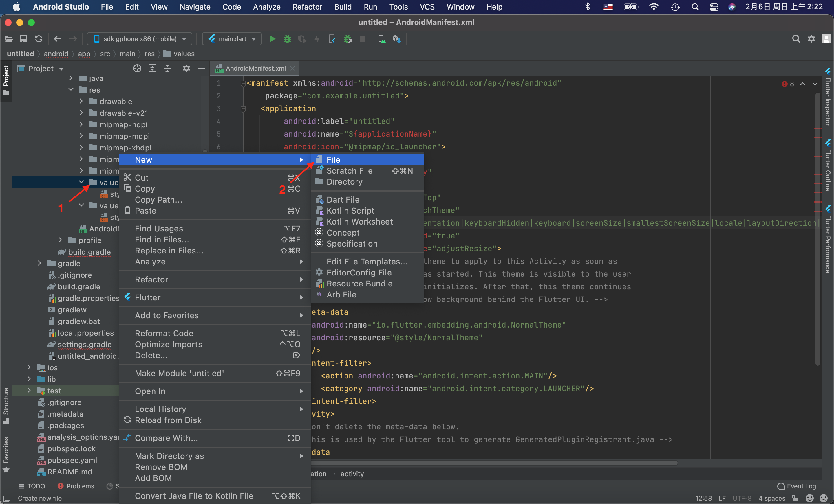Screen dimensions: 834x504
Task: Open the Flutter submenu in the context menu
Action: [215, 297]
